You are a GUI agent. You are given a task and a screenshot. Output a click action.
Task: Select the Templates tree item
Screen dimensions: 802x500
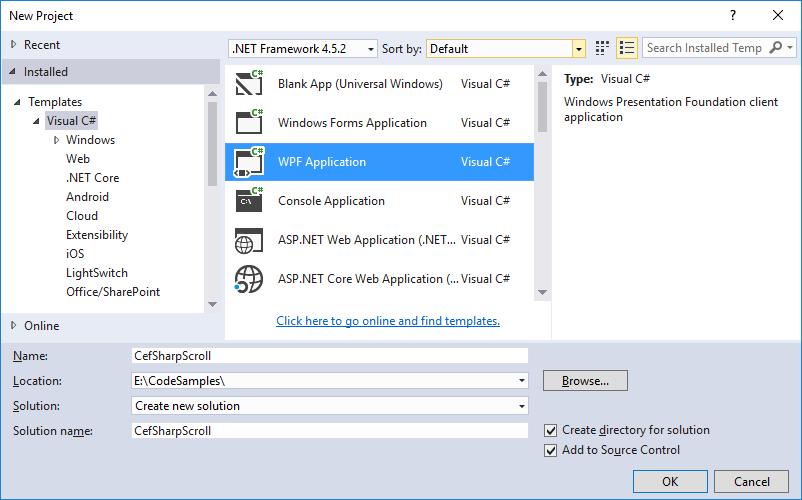55,102
